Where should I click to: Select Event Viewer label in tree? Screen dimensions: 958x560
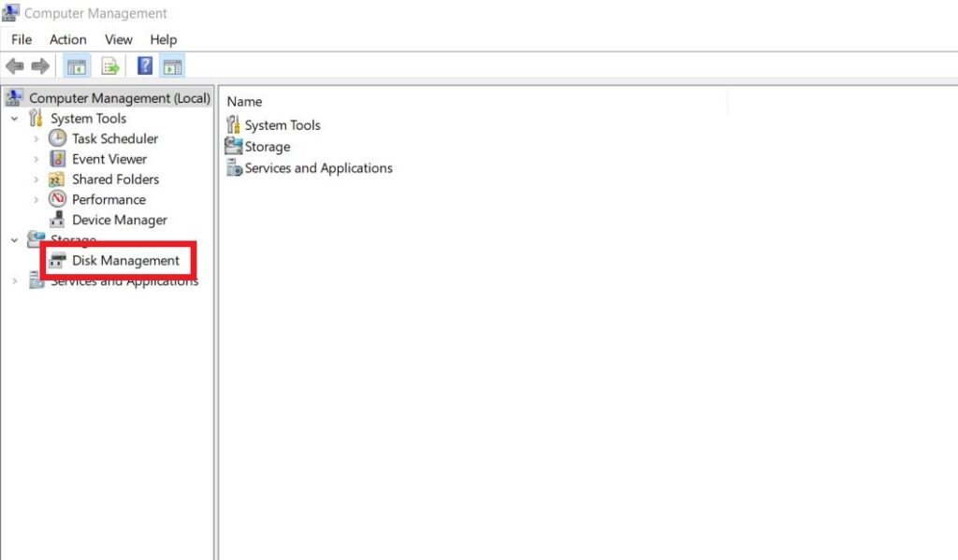[109, 159]
